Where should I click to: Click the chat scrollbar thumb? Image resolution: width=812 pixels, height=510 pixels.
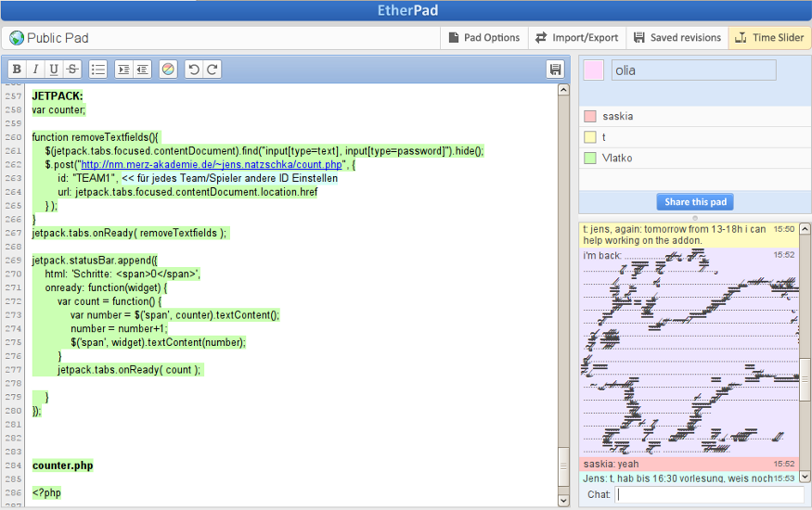[805, 379]
